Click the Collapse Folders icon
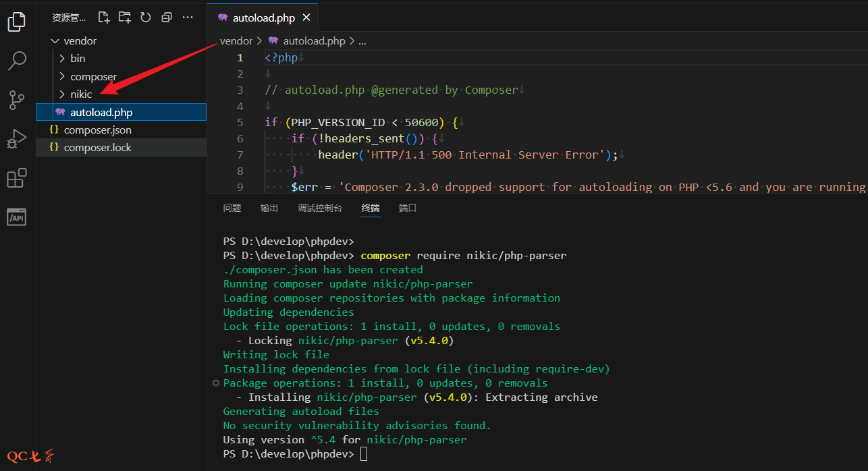The width and height of the screenshot is (868, 471). (166, 17)
